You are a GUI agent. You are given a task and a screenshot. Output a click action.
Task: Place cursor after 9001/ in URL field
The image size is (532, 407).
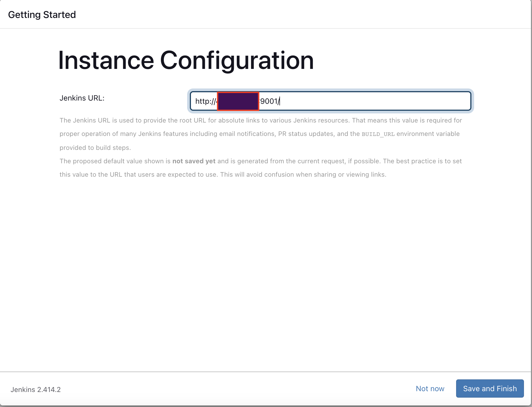(x=280, y=101)
